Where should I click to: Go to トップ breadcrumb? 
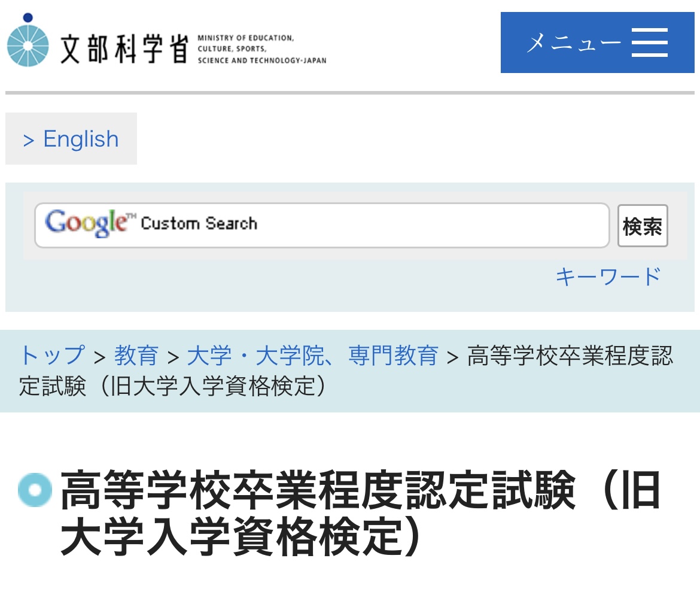[x=52, y=355]
